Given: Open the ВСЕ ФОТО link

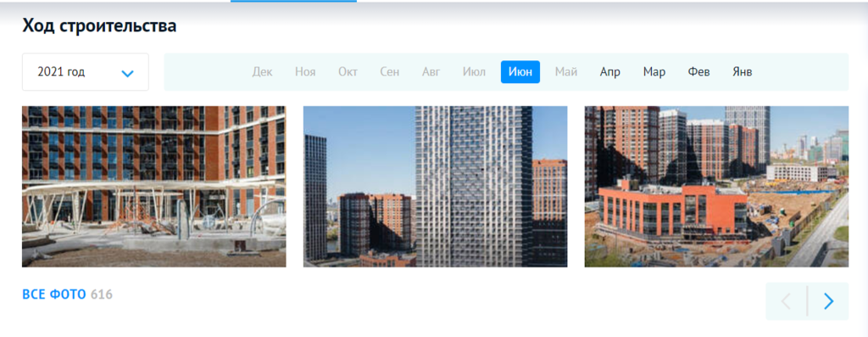Looking at the screenshot, I should (54, 295).
